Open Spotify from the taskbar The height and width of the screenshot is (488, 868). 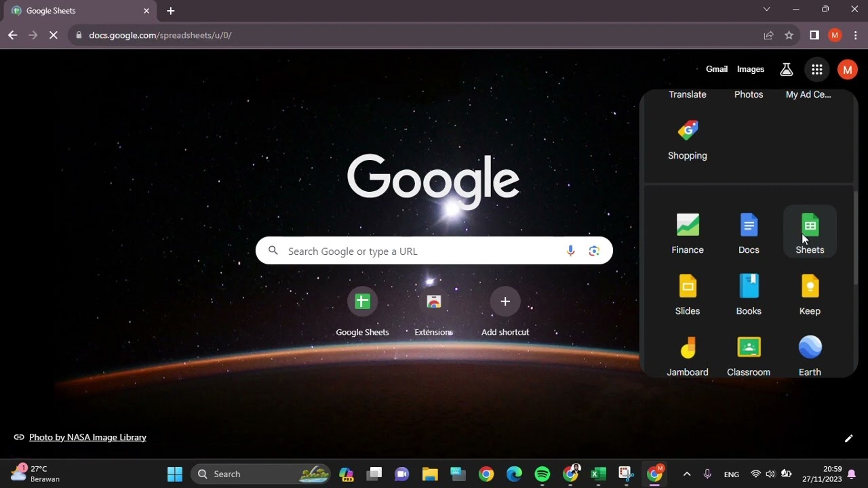tap(542, 474)
